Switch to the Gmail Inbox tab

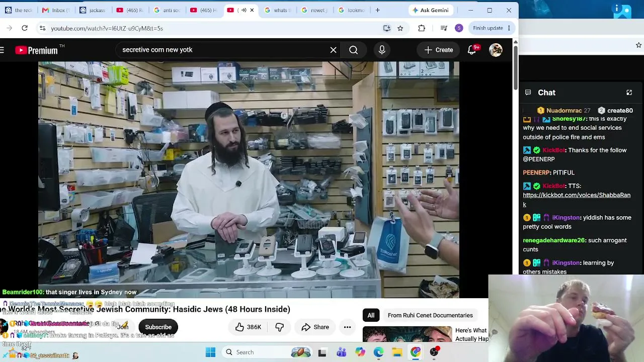click(56, 10)
